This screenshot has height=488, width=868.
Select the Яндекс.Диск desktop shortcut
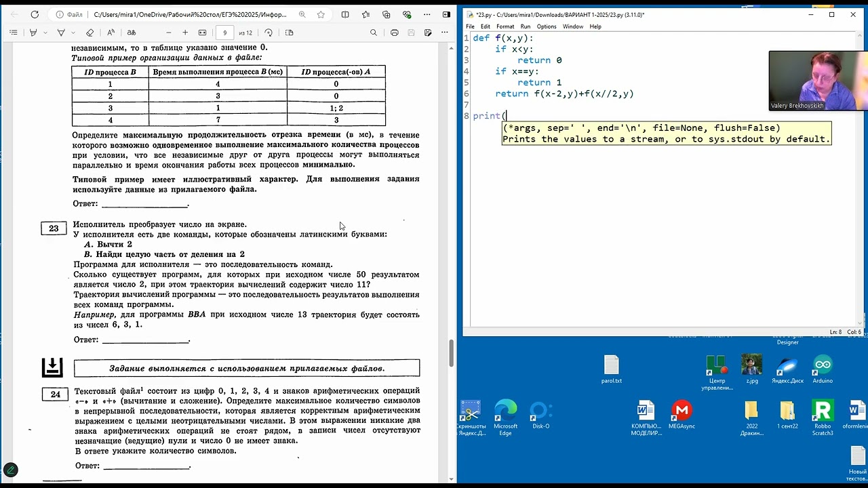point(787,369)
